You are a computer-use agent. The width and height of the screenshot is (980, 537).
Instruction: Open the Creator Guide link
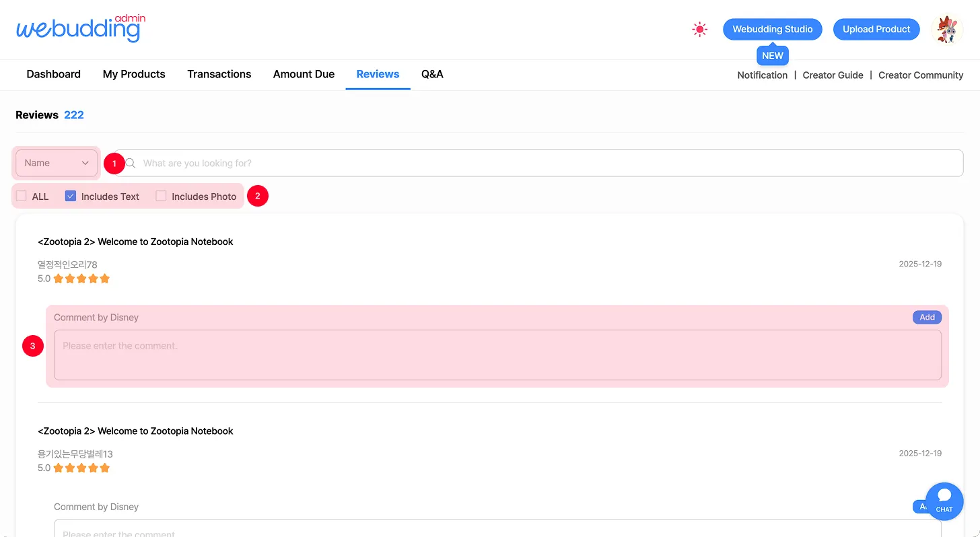tap(833, 75)
